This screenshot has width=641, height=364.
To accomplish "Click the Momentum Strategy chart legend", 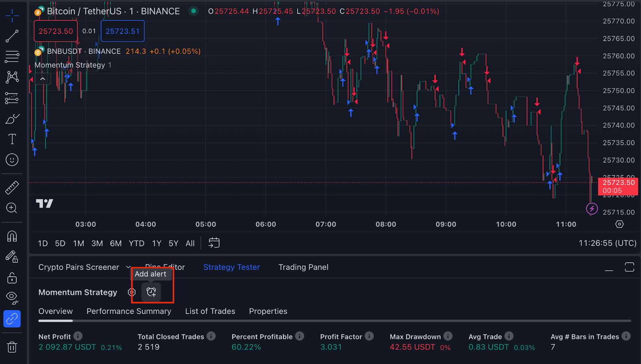I will [x=70, y=65].
